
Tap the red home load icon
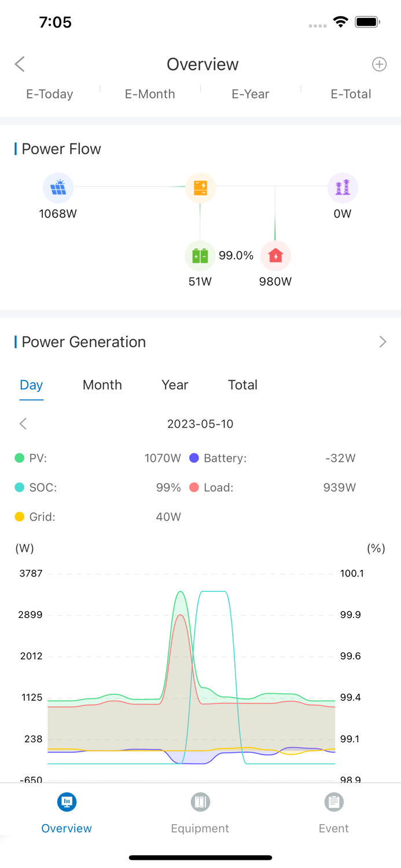[275, 256]
